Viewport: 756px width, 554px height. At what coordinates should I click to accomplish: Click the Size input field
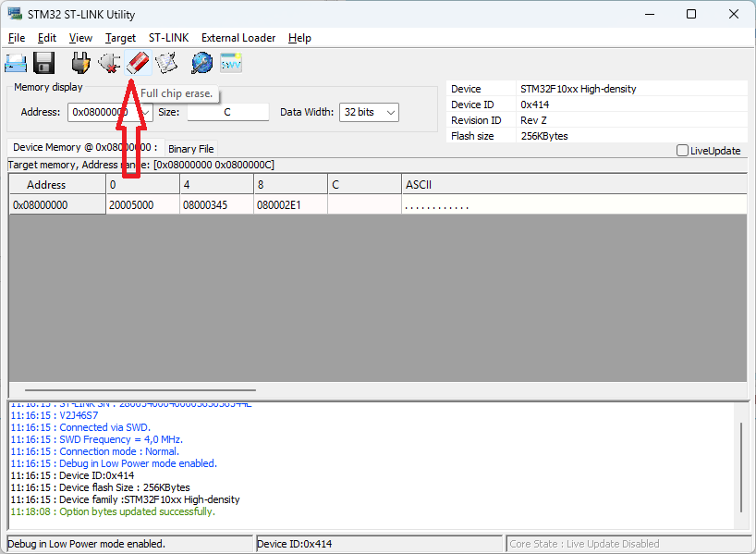click(x=227, y=112)
